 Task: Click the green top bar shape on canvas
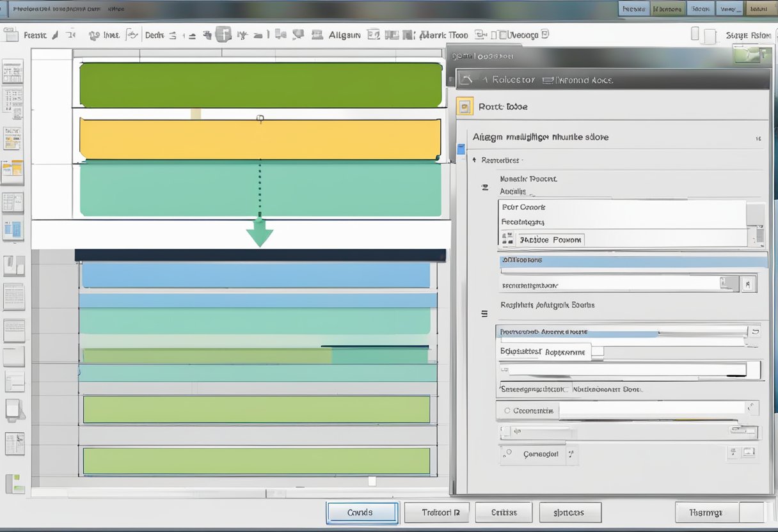pos(260,84)
